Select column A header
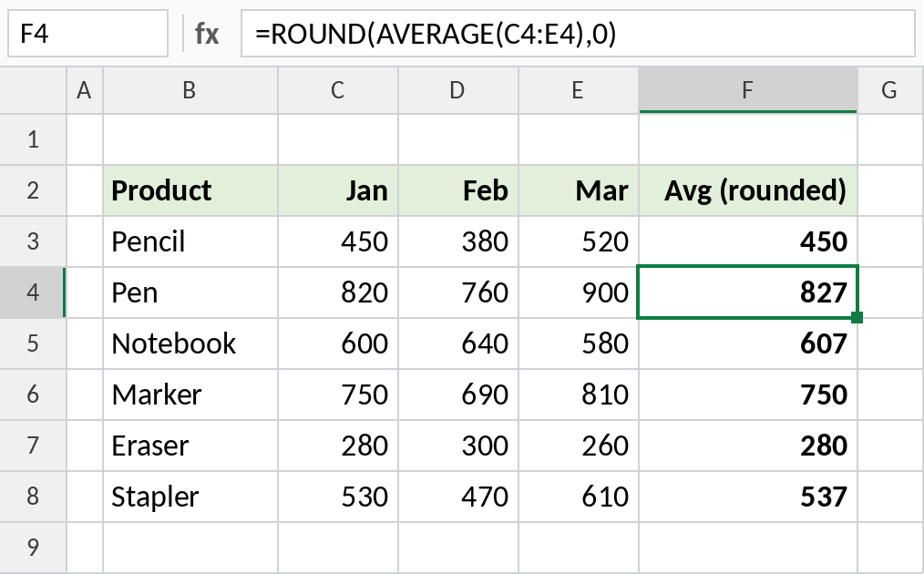 pos(84,90)
